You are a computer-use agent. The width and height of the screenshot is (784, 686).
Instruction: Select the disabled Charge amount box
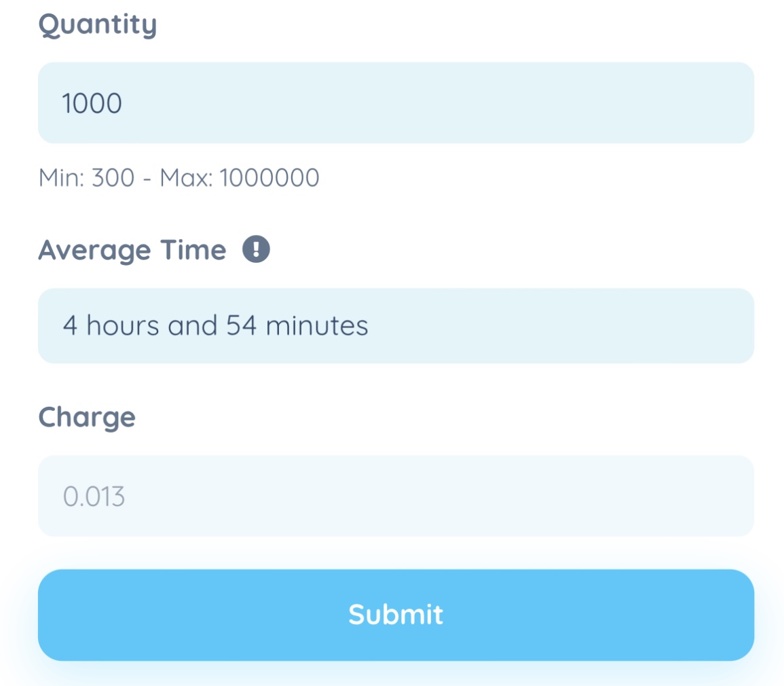point(396,496)
